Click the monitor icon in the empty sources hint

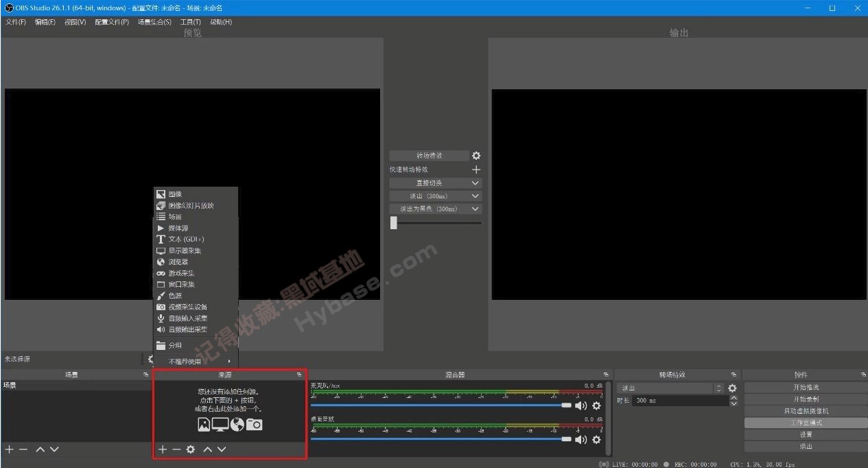coord(220,424)
